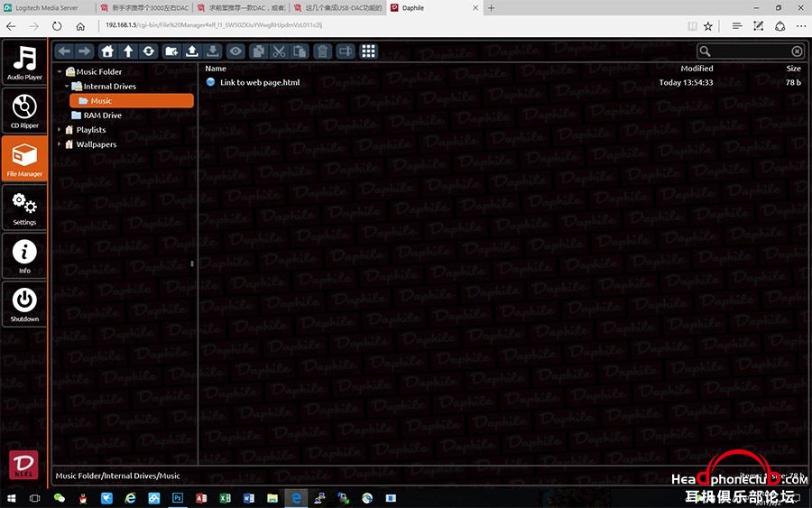
Task: Download the selected file
Action: pyautogui.click(x=212, y=51)
